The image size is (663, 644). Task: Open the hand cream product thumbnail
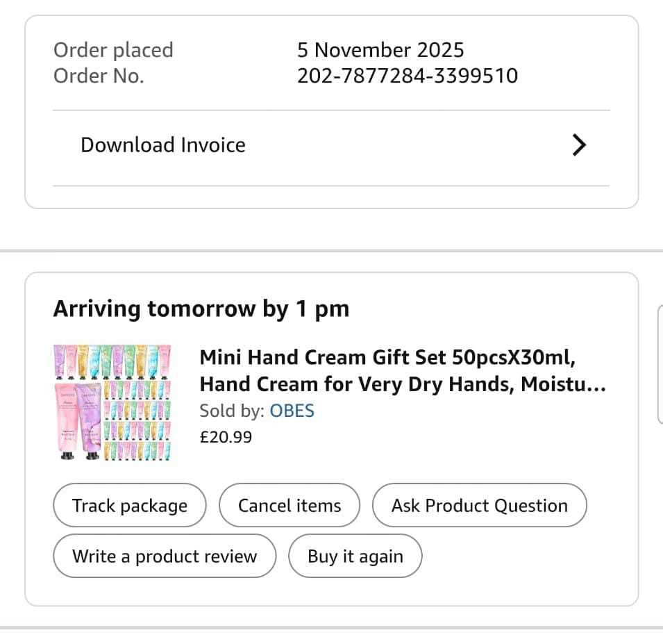[x=112, y=403]
